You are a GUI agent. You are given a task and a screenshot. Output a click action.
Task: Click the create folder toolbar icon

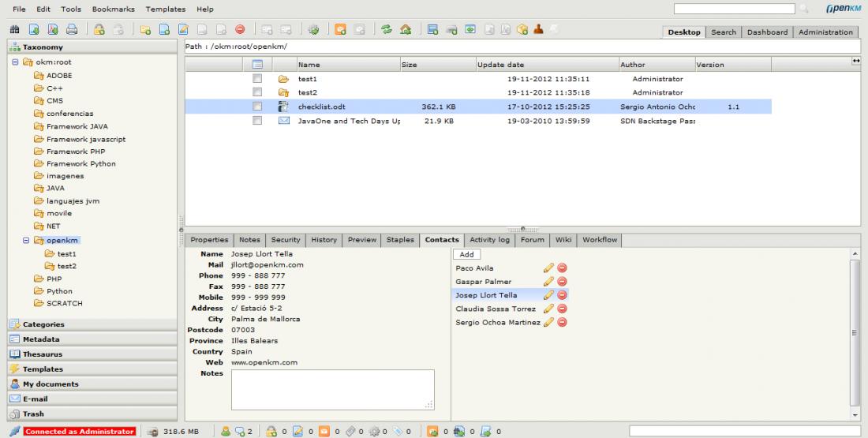[x=146, y=29]
